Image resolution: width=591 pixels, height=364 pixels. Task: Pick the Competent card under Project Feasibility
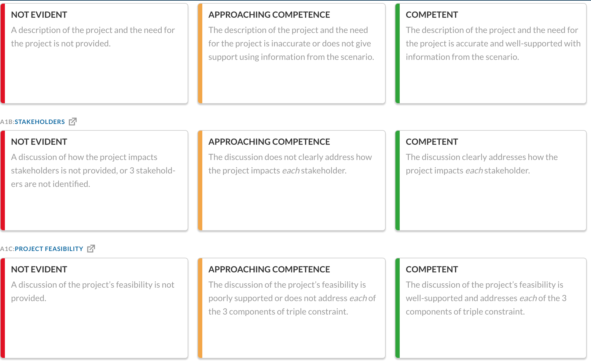[491, 308]
